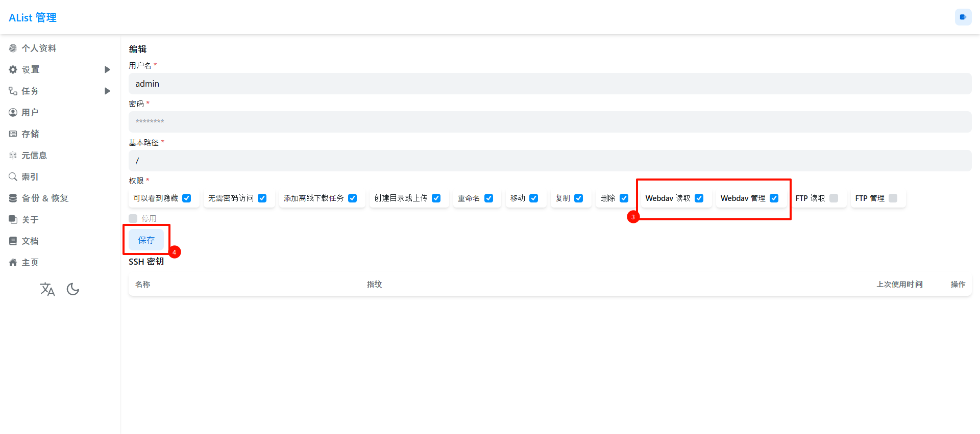The image size is (980, 434).
Task: Click the logout icon in top-right corner
Action: pyautogui.click(x=963, y=17)
